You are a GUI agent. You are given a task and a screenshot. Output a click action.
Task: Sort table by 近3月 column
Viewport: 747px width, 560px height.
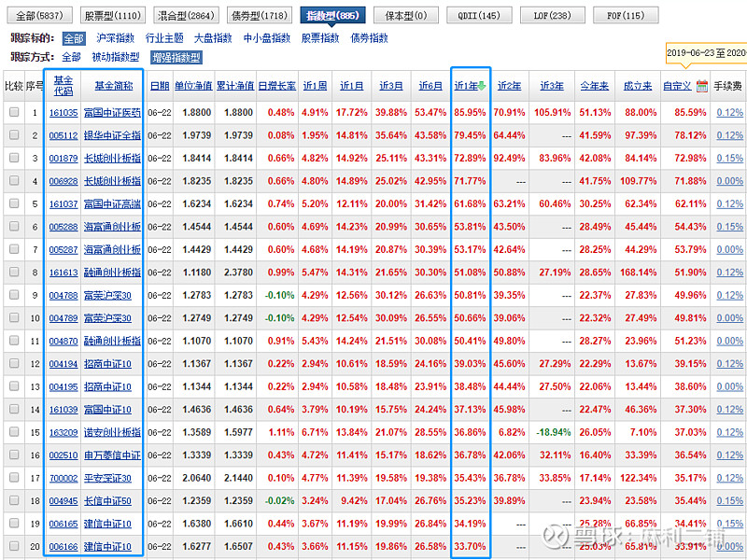391,86
